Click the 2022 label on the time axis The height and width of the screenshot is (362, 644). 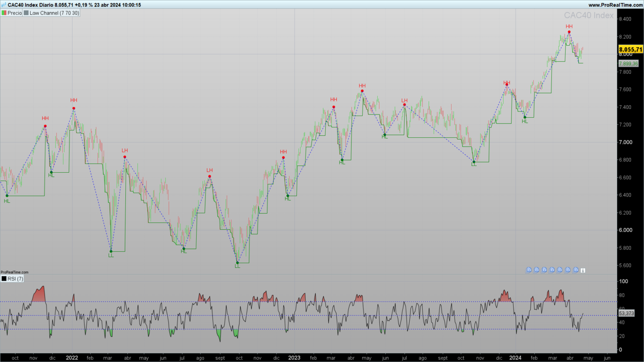tap(72, 358)
